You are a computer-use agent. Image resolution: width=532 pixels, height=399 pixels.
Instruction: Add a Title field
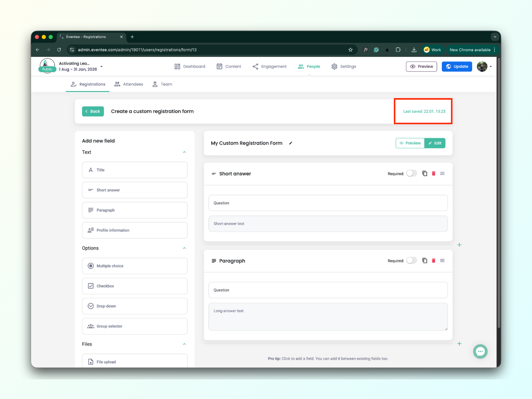coord(135,170)
